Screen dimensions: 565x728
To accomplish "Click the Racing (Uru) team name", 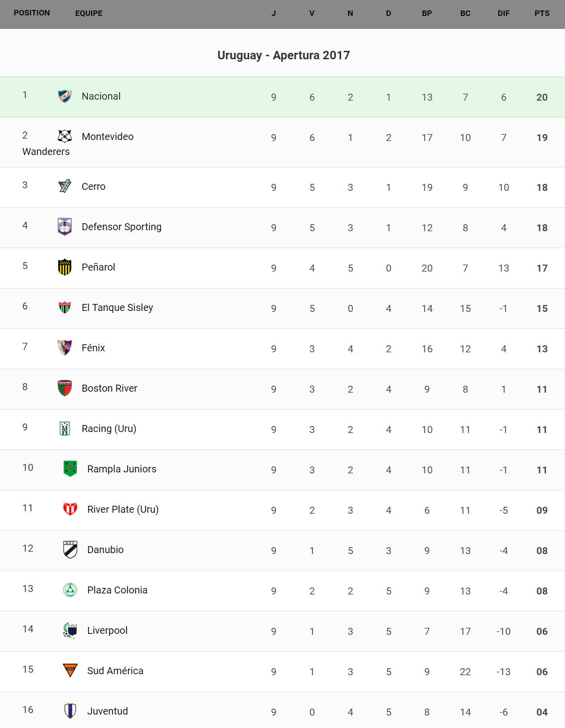I will (x=109, y=429).
